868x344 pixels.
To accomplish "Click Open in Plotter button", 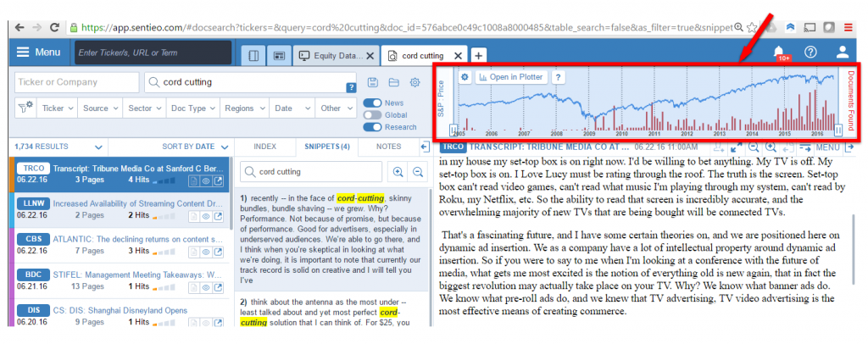I will (x=511, y=77).
